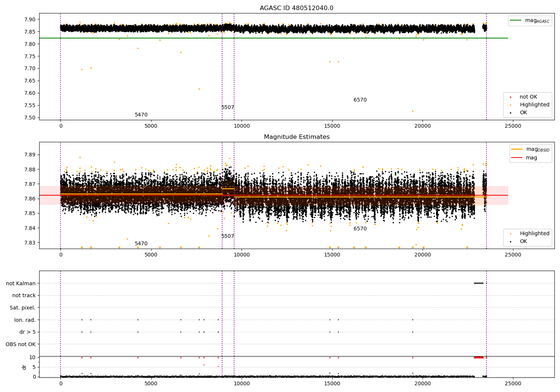Click the "6570" obsid label in top panel

tap(360, 100)
